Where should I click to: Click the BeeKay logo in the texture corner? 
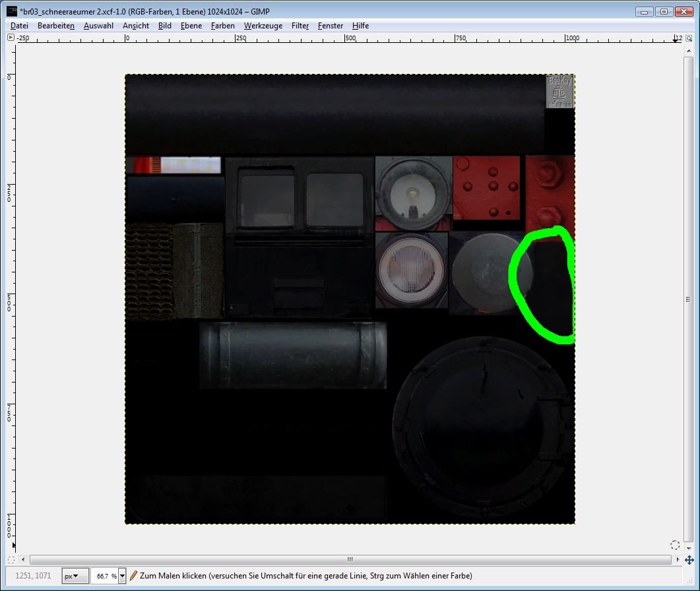[x=560, y=92]
